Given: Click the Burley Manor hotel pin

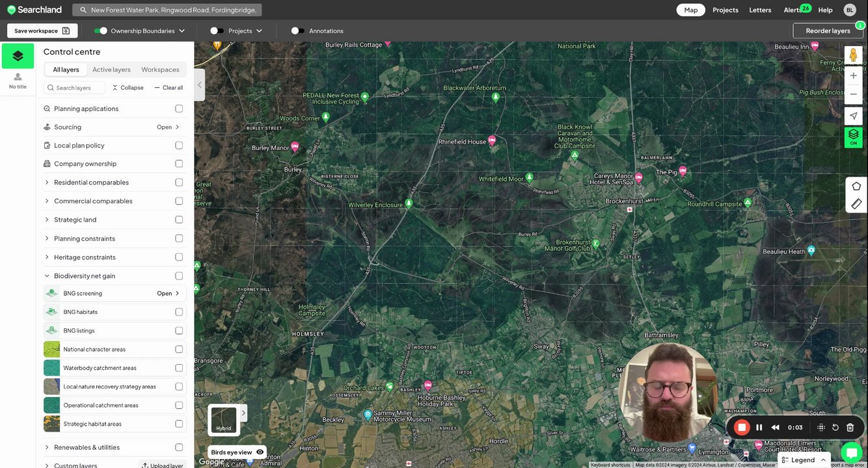Looking at the screenshot, I should click(x=295, y=147).
